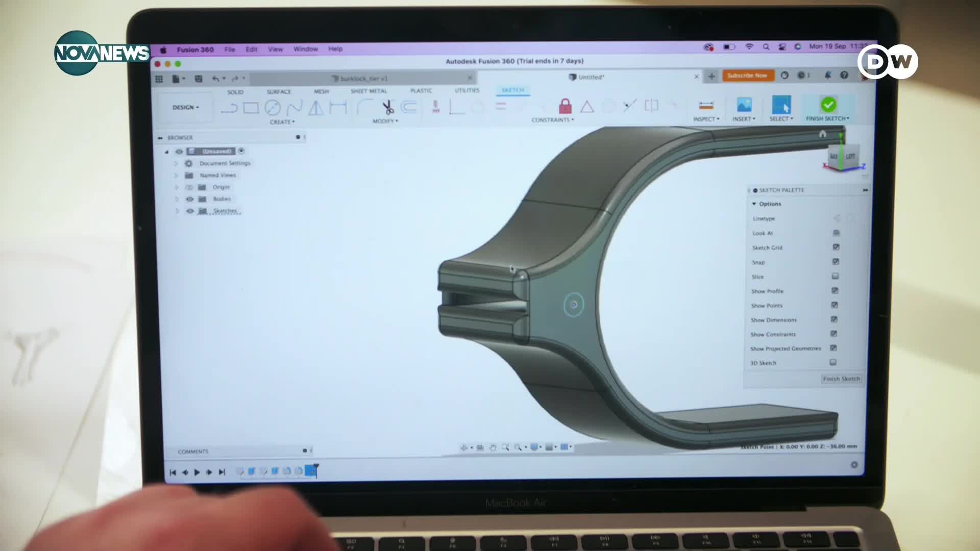Click the Subscribe Now button

tap(747, 76)
